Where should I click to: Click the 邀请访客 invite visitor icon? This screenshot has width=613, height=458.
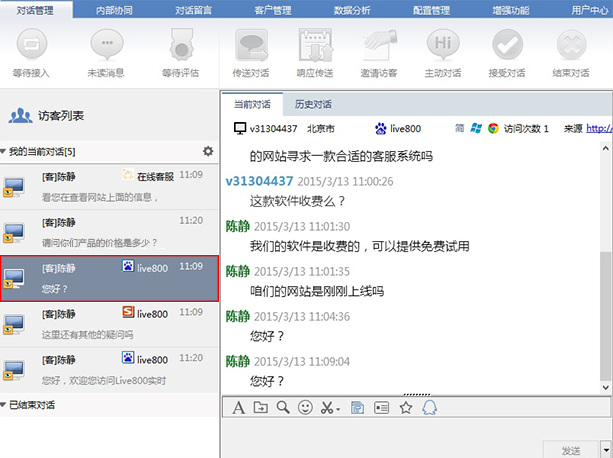tap(380, 46)
